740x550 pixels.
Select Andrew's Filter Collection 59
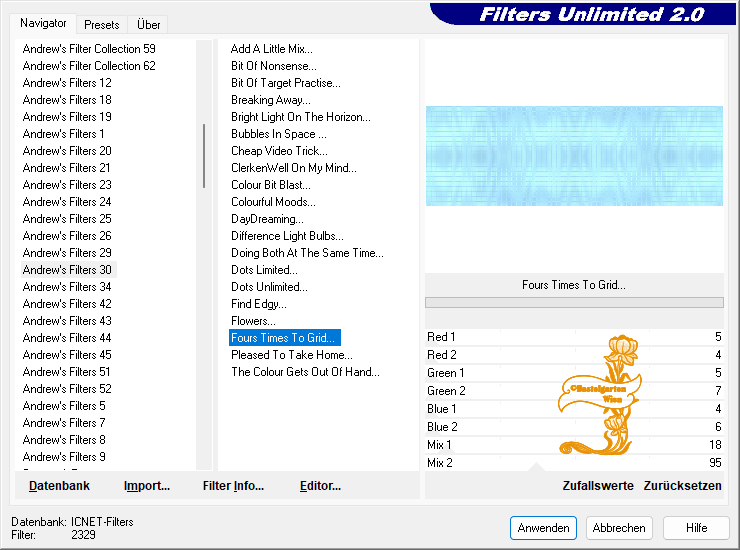[89, 49]
